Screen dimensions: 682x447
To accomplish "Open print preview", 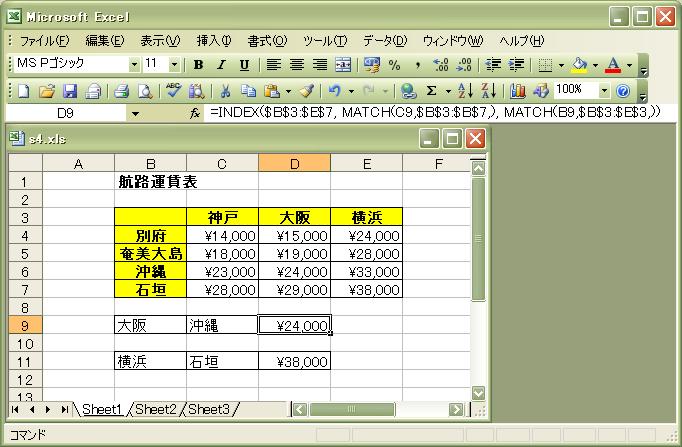I will [145, 91].
